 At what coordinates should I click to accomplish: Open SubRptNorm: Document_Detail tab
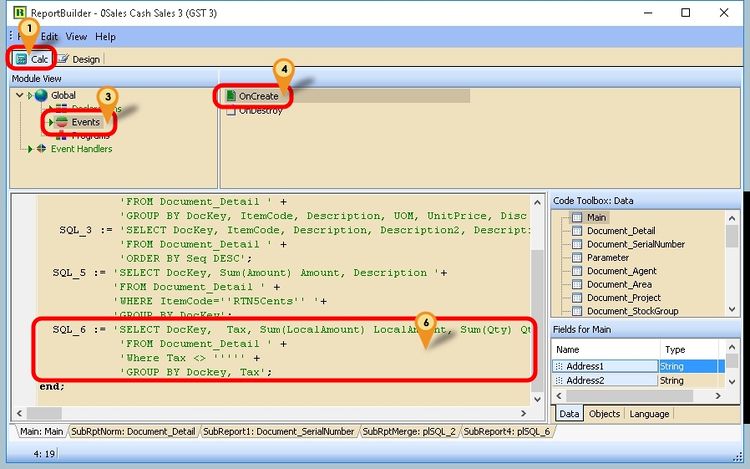(x=133, y=432)
